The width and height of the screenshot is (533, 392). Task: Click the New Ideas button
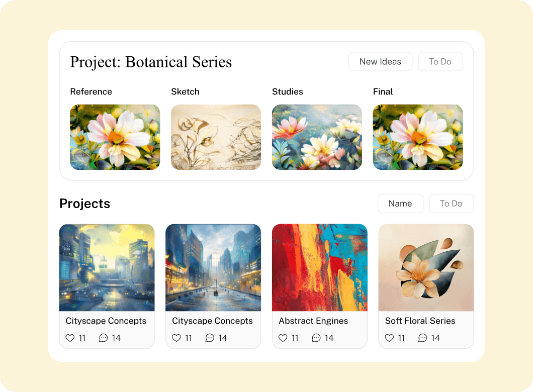pyautogui.click(x=380, y=62)
